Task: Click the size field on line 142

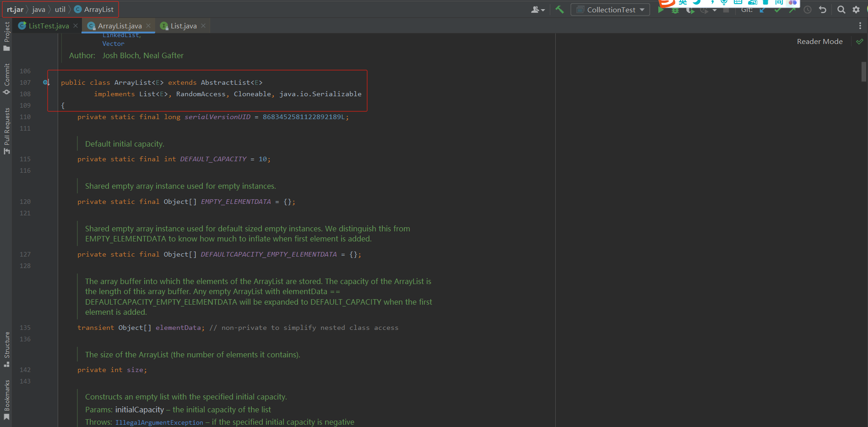Action: [x=135, y=370]
